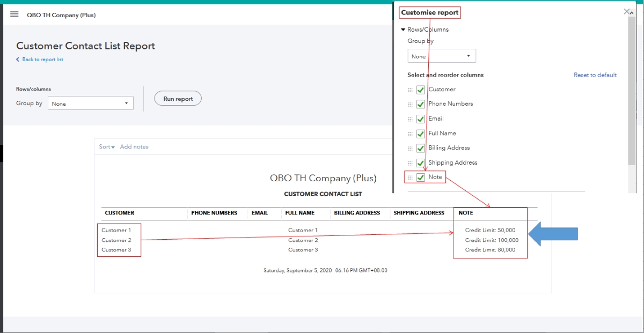Click drag handle next to Phone Numbers
This screenshot has width=644, height=333.
coord(411,105)
